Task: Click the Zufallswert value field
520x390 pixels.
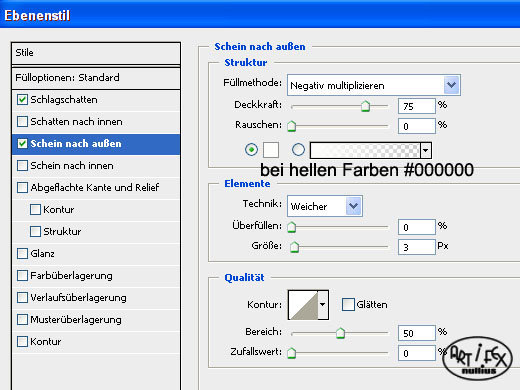Action: pyautogui.click(x=417, y=353)
